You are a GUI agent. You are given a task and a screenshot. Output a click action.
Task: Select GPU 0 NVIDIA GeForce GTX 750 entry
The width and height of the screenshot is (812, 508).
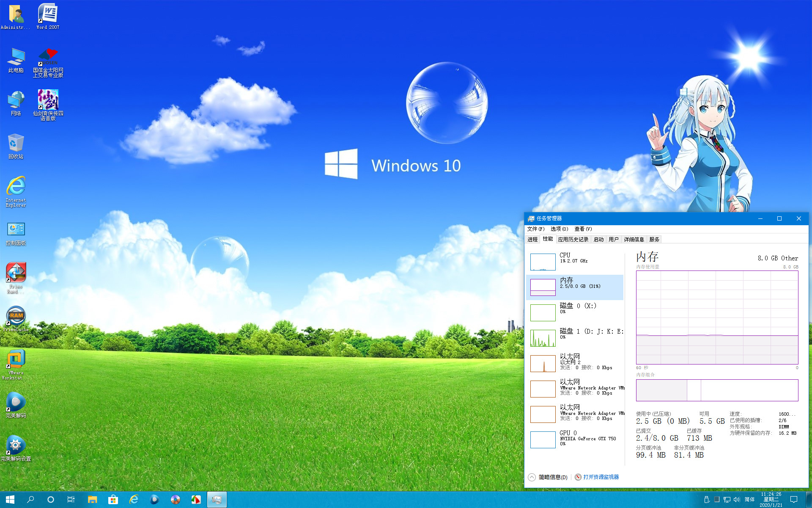[x=575, y=440]
